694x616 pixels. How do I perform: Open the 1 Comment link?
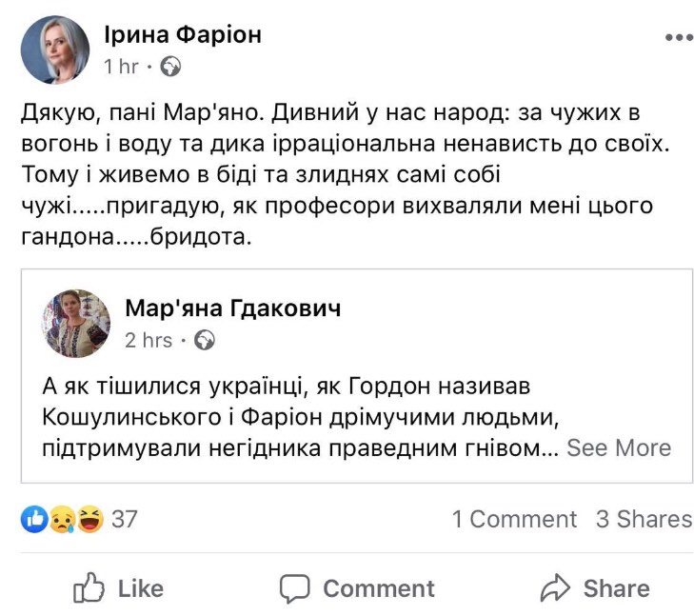(x=514, y=519)
